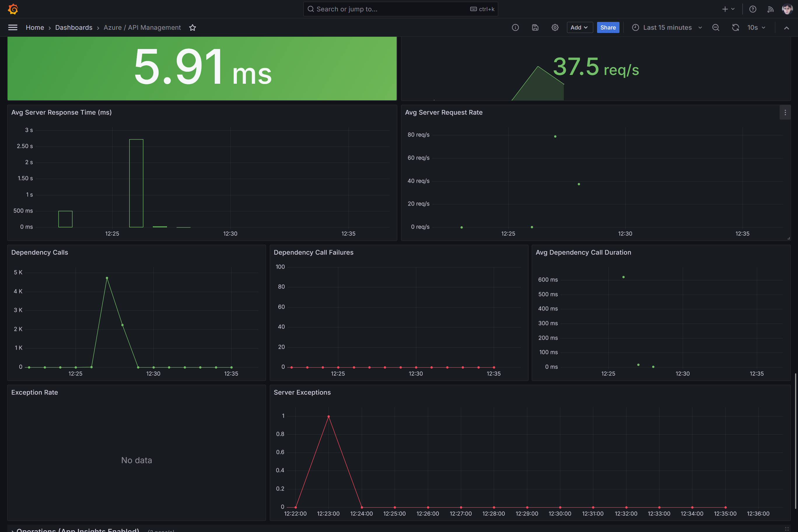Open dashboard settings gear icon
The height and width of the screenshot is (532, 798).
(x=555, y=27)
